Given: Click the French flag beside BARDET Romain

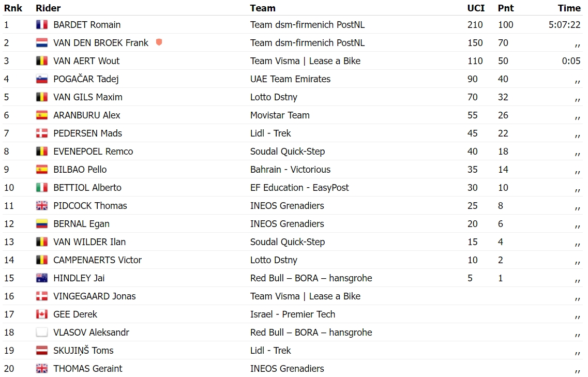Looking at the screenshot, I should click(41, 25).
